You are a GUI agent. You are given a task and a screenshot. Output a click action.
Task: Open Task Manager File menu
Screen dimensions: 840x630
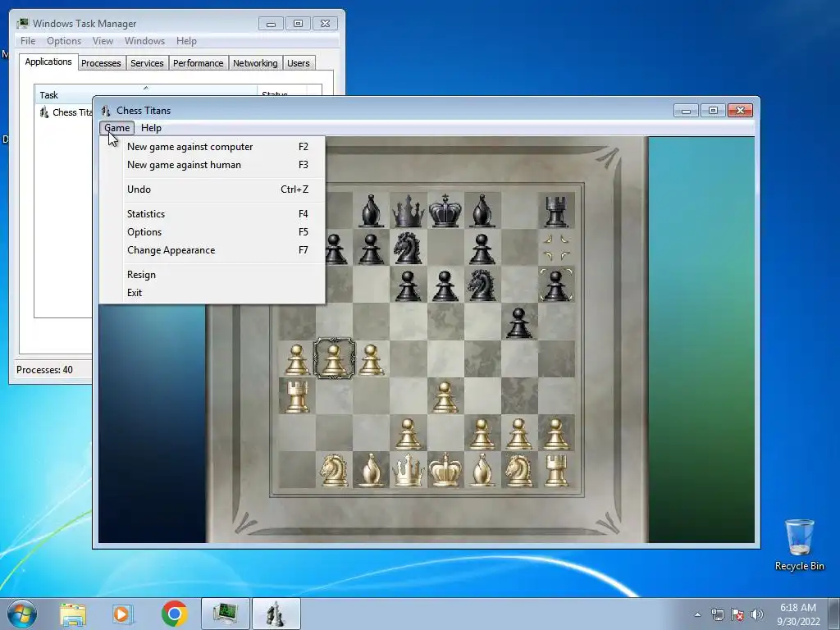click(28, 41)
